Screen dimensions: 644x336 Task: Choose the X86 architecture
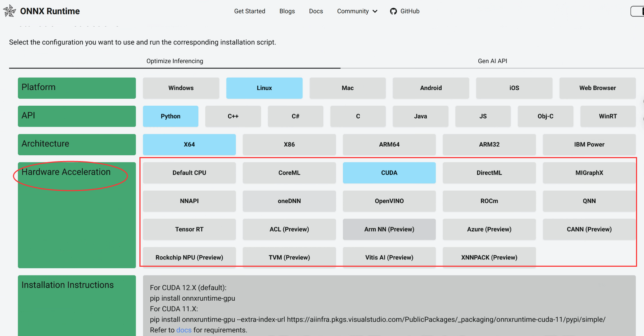(x=289, y=144)
